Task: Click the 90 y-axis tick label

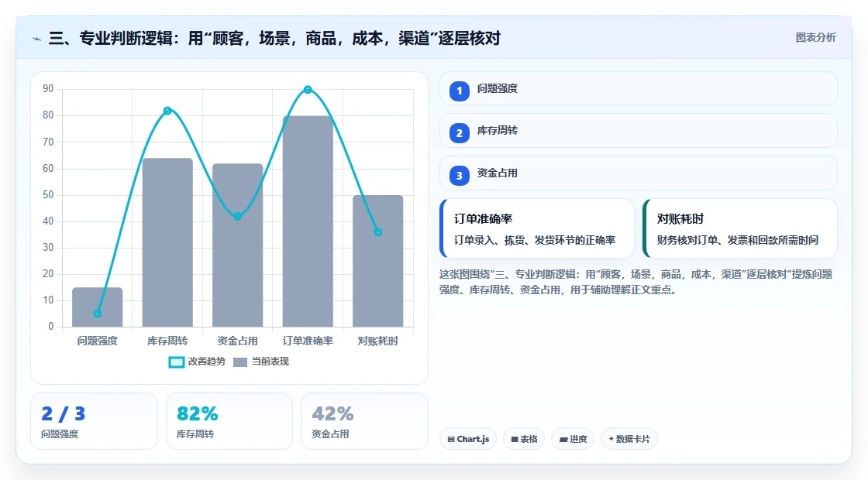Action: (48, 89)
